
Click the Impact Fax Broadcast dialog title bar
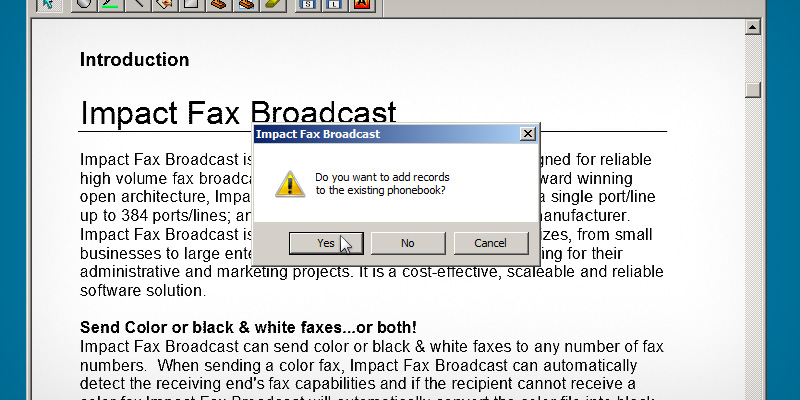pos(380,134)
